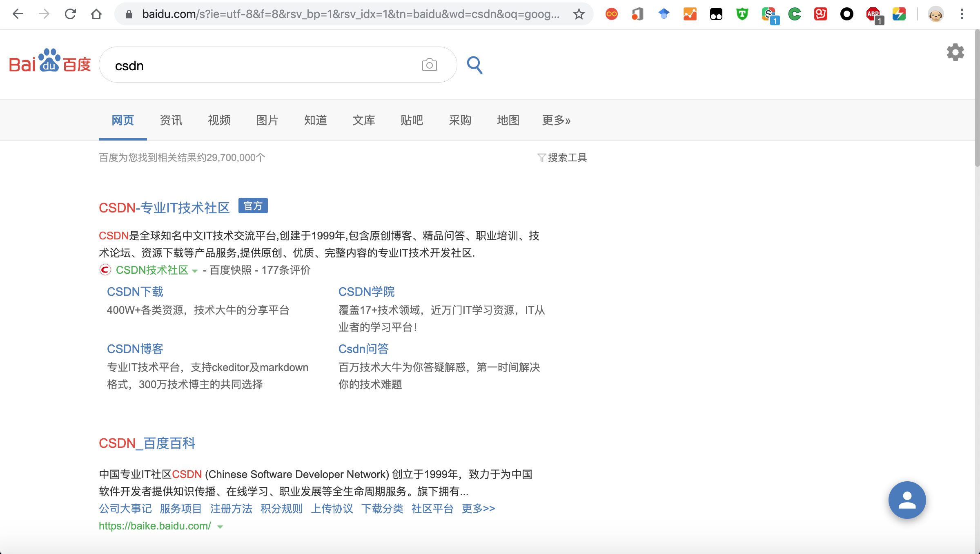Click the search tools funnel icon
This screenshot has height=554, width=980.
coord(541,158)
